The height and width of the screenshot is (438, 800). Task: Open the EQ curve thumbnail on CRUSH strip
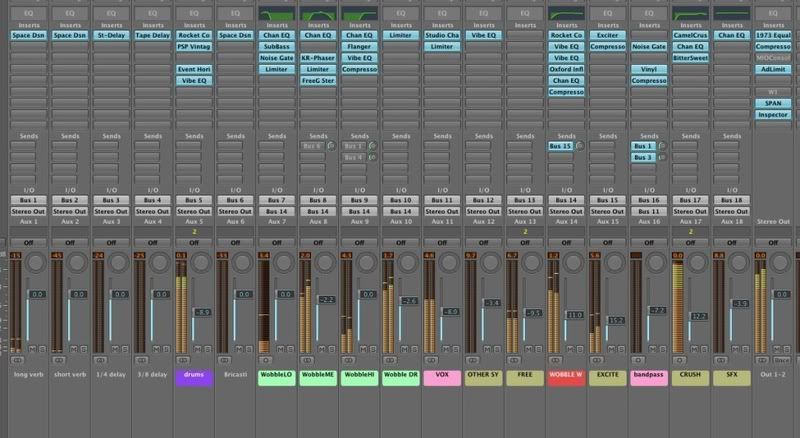click(690, 13)
